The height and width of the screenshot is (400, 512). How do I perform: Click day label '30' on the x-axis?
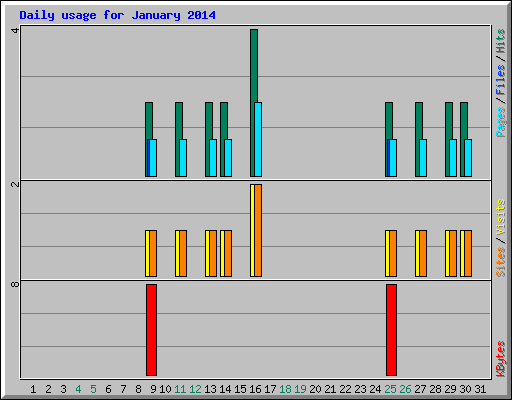[x=465, y=389]
